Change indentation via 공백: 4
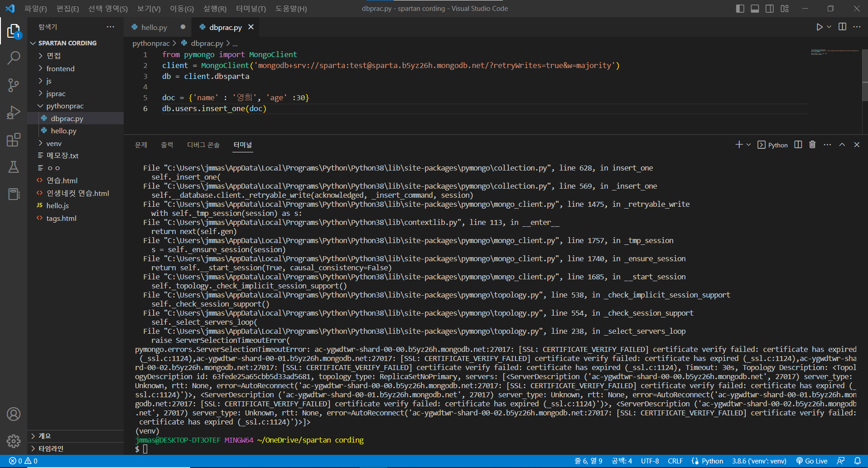 (622, 461)
